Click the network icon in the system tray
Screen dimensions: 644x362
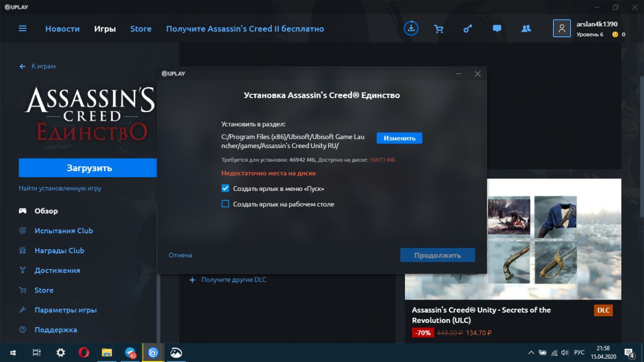554,352
